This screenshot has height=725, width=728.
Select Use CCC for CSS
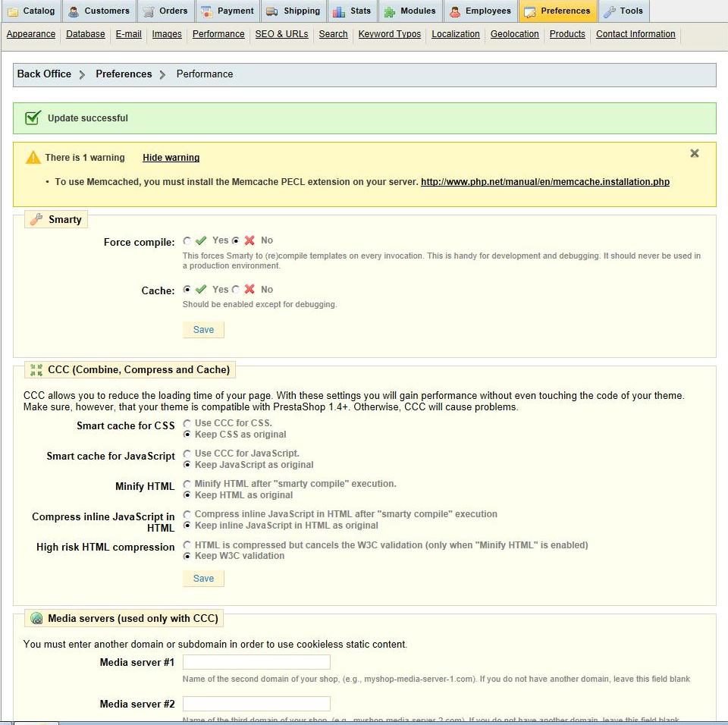[x=187, y=423]
